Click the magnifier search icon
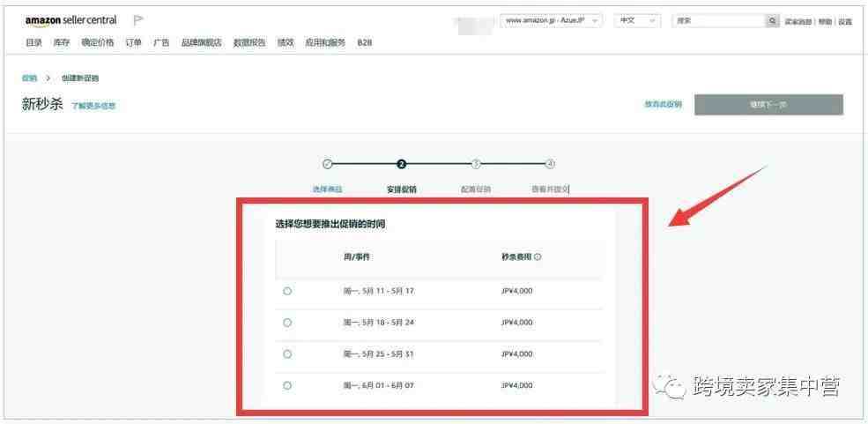Screen dimensions: 868x424 coord(772,21)
